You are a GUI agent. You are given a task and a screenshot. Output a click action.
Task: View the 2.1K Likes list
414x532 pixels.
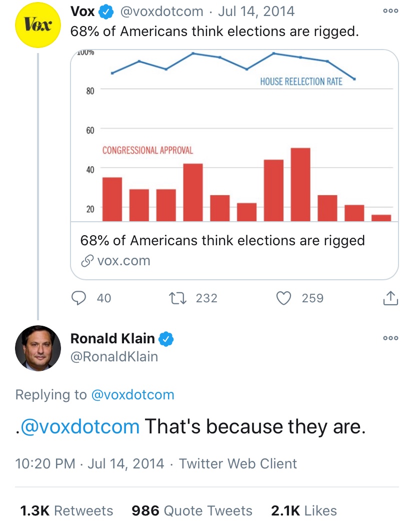tap(304, 510)
